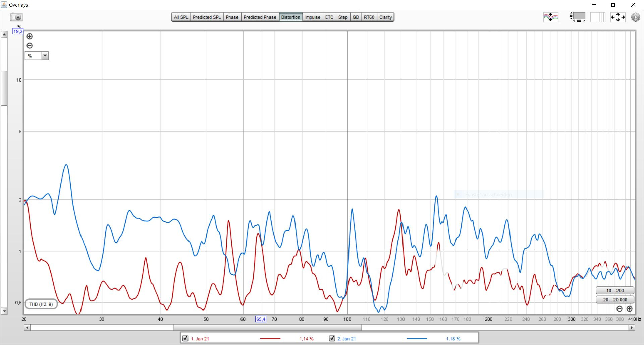This screenshot has height=345, width=644.
Task: Switch to the All SPL tab
Action: point(181,17)
